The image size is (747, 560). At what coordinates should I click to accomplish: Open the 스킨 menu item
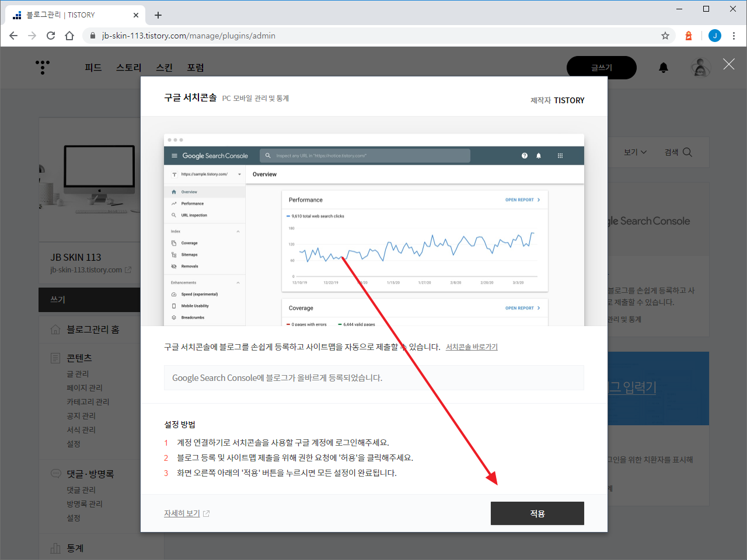click(x=165, y=68)
